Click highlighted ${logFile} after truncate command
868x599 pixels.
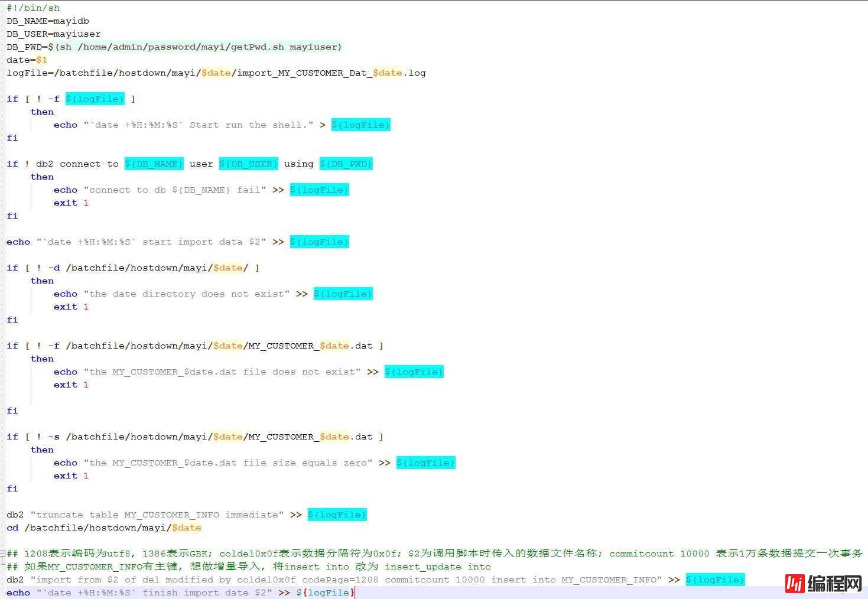[x=337, y=515]
